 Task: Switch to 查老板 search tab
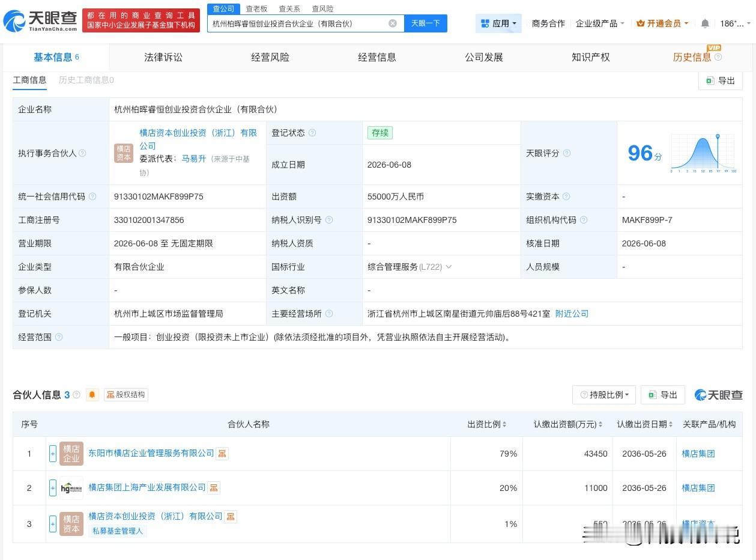pyautogui.click(x=256, y=8)
